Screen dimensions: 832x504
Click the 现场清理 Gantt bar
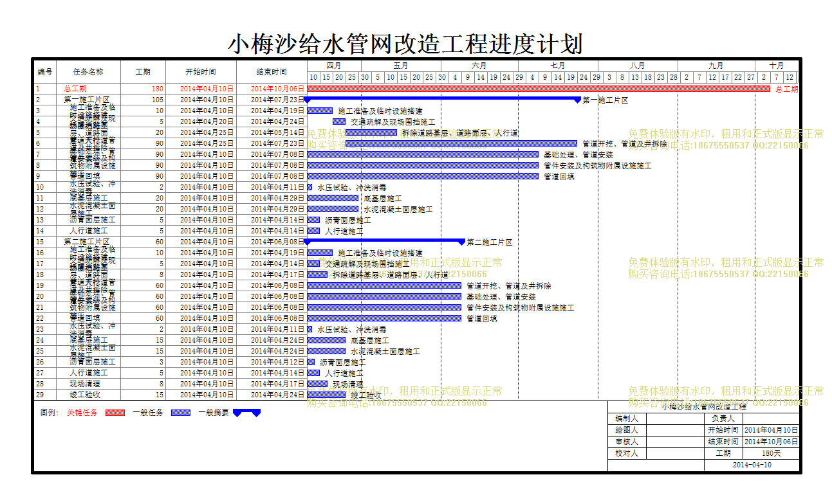[317, 384]
